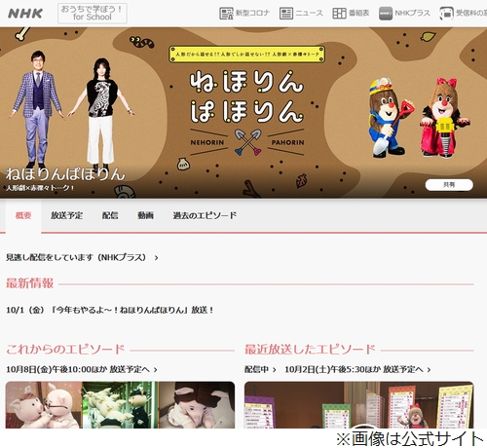487x448 pixels.
Task: Open 10月2日(土) 放送予定へ link
Action: [x=357, y=369]
